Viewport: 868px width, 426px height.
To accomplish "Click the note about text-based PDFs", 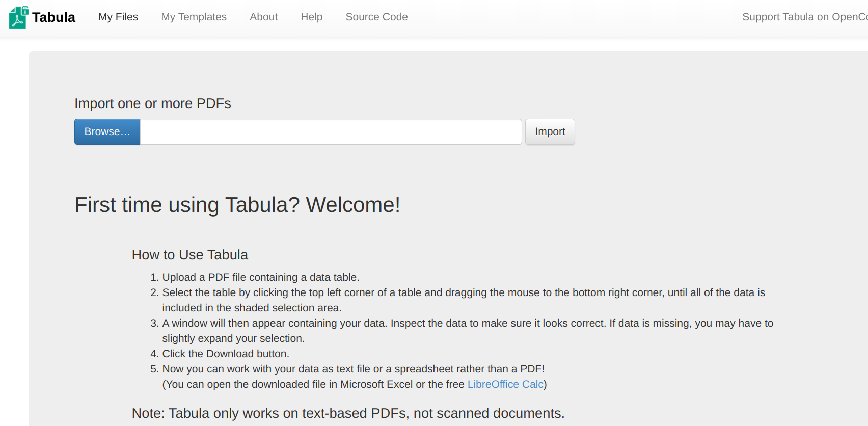I will [x=348, y=413].
